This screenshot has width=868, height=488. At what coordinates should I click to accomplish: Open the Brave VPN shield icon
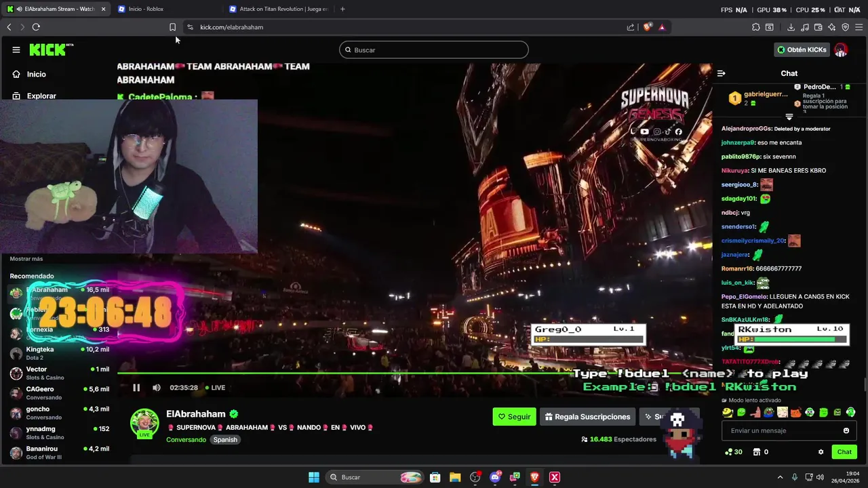846,27
